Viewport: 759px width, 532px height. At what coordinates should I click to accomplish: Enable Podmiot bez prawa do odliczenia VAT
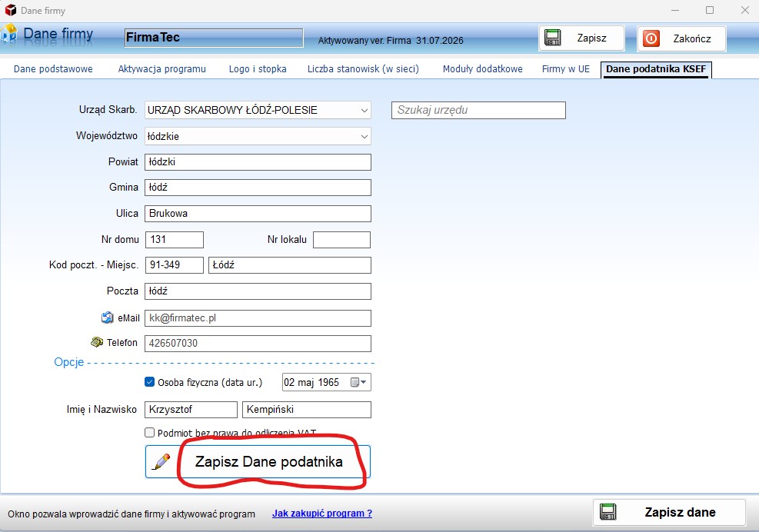pyautogui.click(x=150, y=433)
